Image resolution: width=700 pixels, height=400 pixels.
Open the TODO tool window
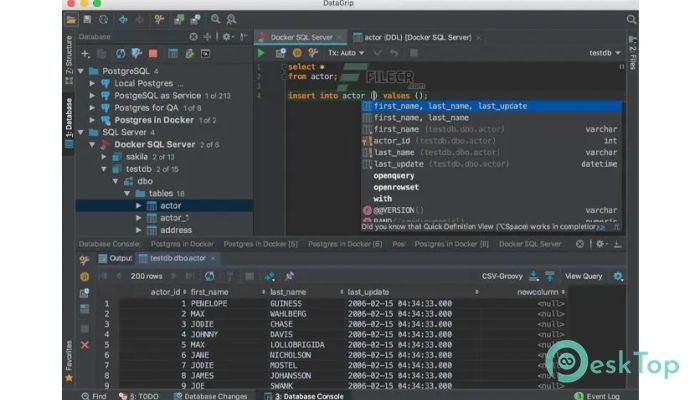(139, 396)
